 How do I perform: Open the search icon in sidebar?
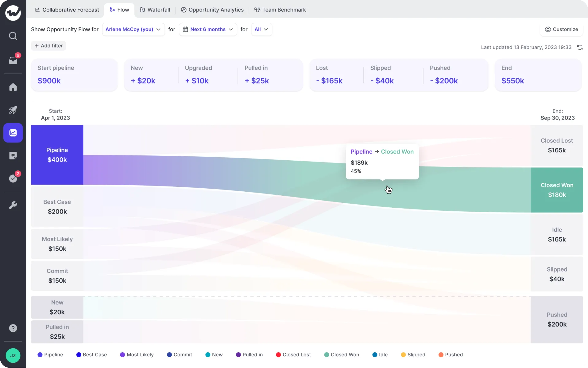pos(13,36)
